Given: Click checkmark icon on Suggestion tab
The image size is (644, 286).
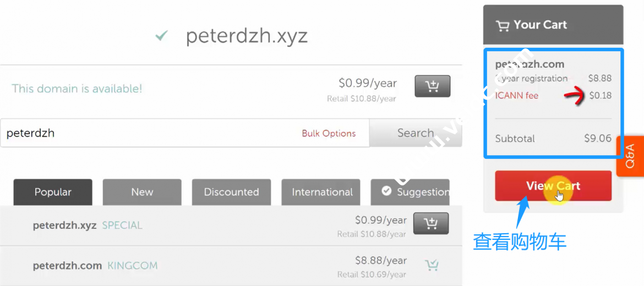Looking at the screenshot, I should point(386,191).
